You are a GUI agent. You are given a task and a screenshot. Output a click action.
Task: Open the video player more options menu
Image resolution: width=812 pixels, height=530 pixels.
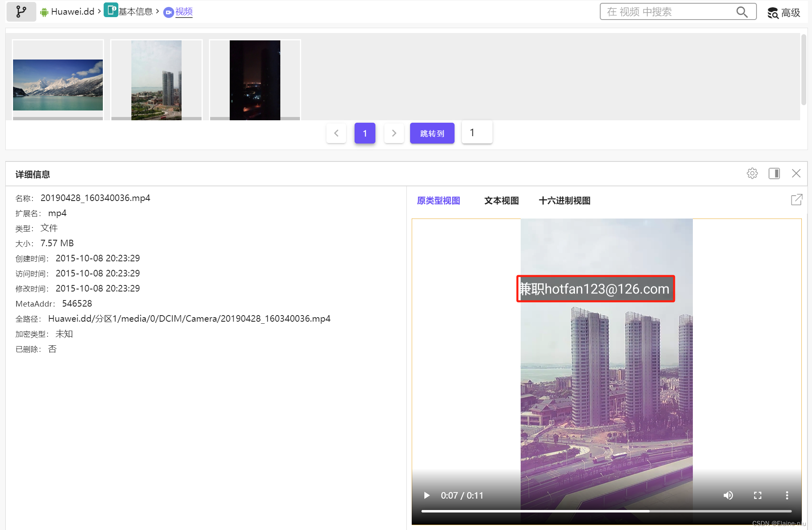(787, 495)
